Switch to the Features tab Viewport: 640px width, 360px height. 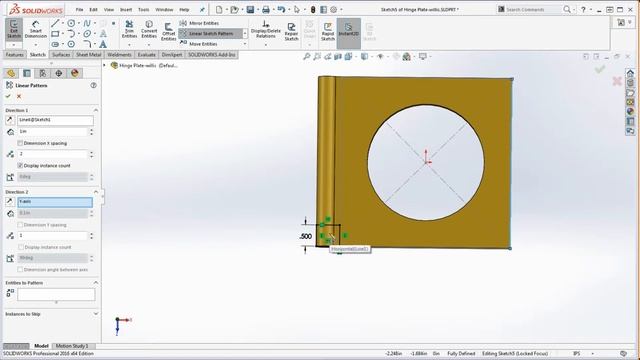[15, 55]
